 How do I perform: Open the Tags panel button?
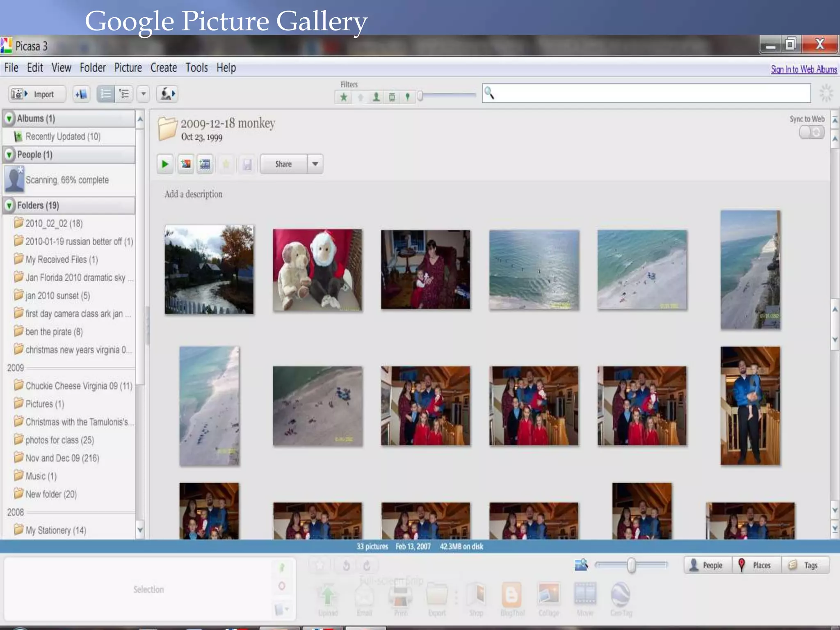click(806, 565)
